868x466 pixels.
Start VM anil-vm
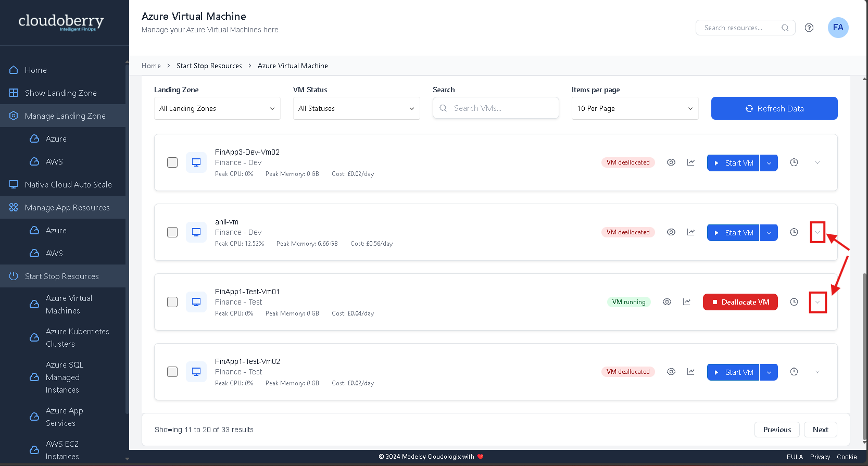tap(733, 233)
